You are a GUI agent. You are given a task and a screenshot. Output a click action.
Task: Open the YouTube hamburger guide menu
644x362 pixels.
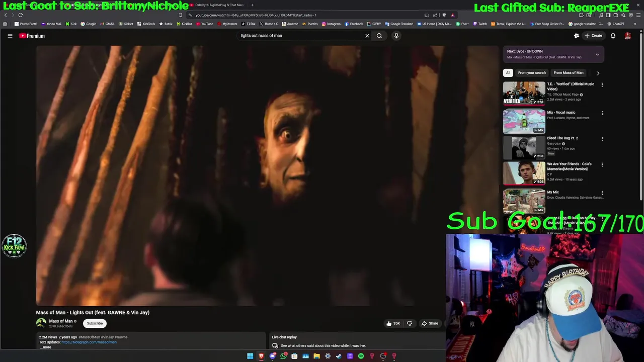[x=10, y=36]
